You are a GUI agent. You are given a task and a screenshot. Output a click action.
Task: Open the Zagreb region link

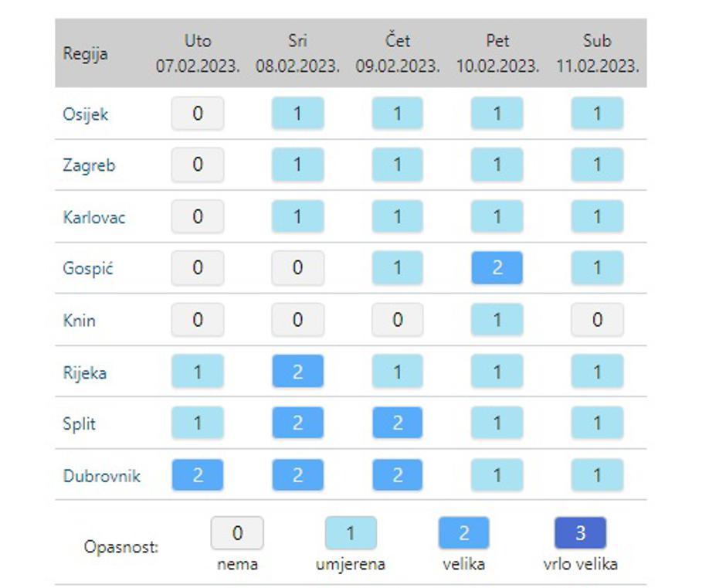(x=89, y=165)
